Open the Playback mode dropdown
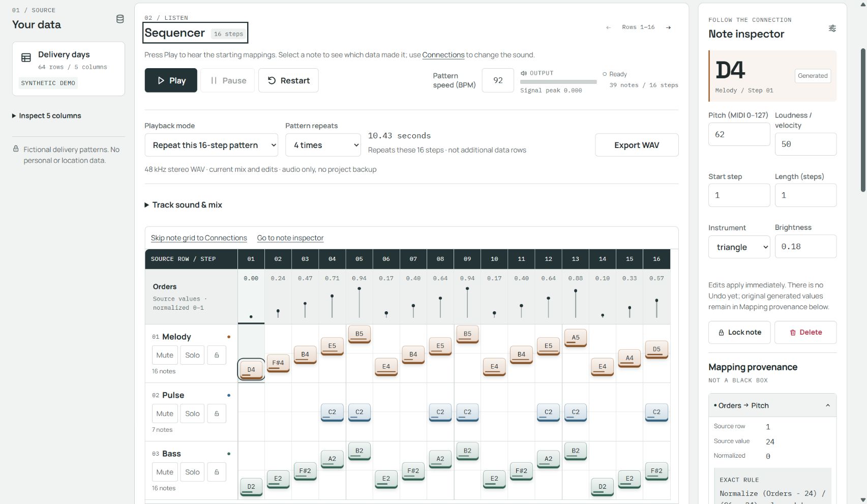Image resolution: width=867 pixels, height=504 pixels. pyautogui.click(x=212, y=145)
